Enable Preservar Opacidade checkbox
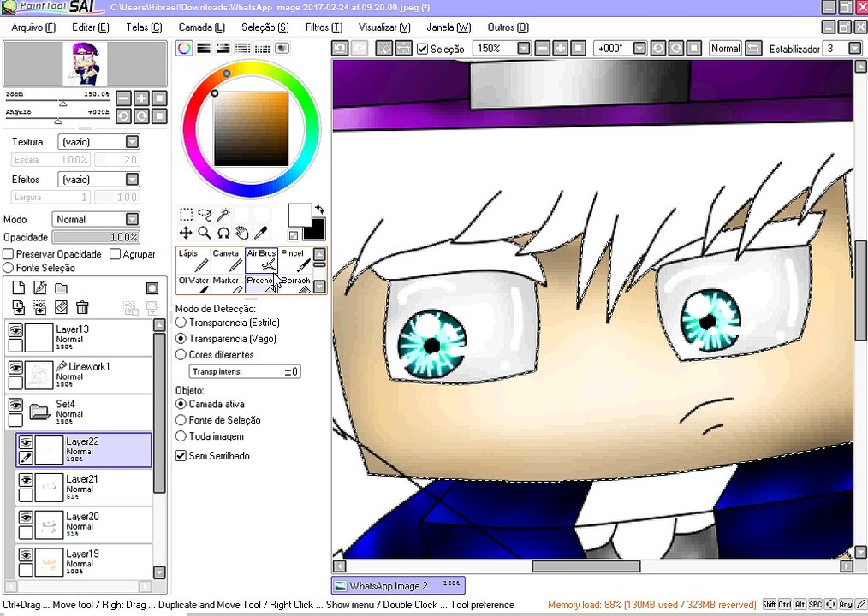868x616 pixels. pos(9,254)
